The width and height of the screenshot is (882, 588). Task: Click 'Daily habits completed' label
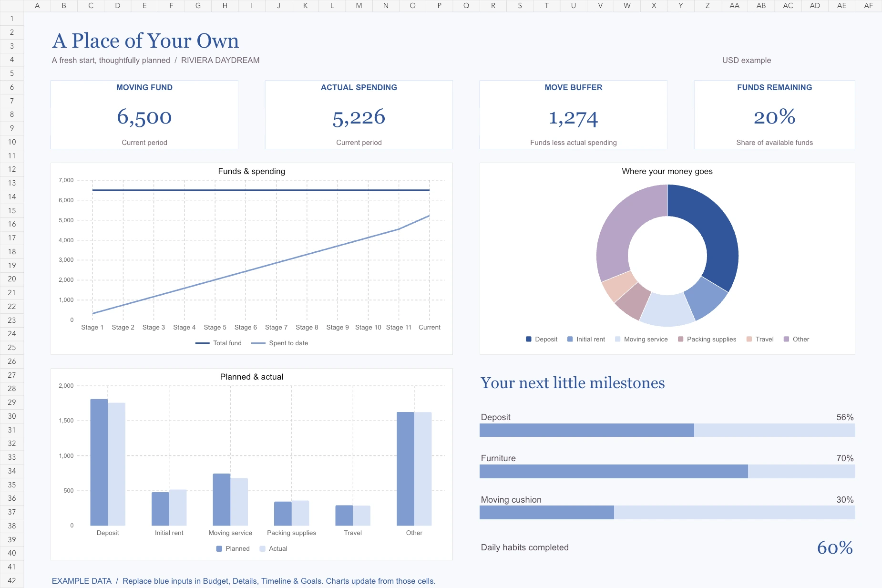[524, 547]
